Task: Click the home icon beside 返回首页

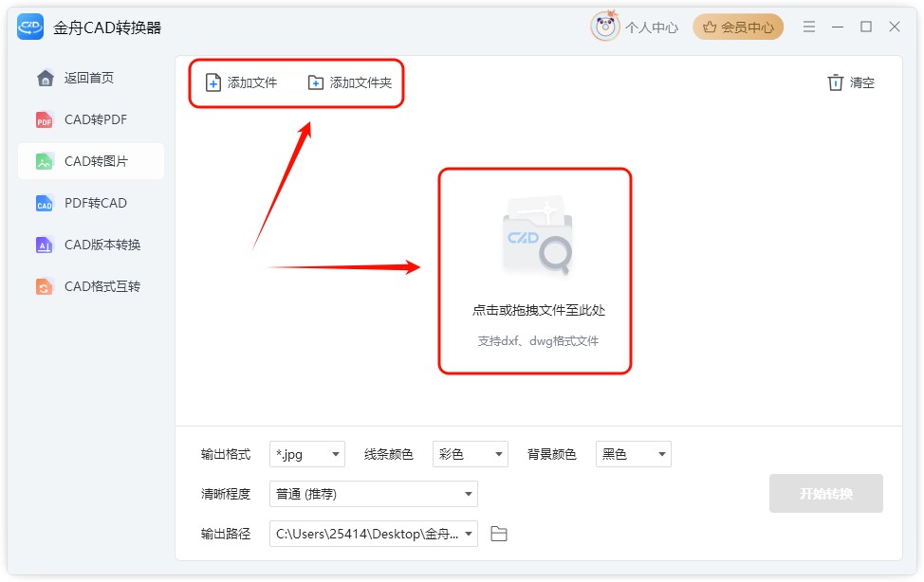Action: click(x=45, y=79)
